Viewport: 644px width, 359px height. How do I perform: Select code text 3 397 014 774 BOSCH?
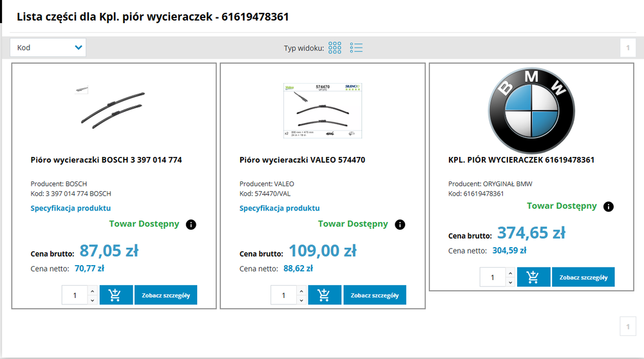click(x=79, y=194)
